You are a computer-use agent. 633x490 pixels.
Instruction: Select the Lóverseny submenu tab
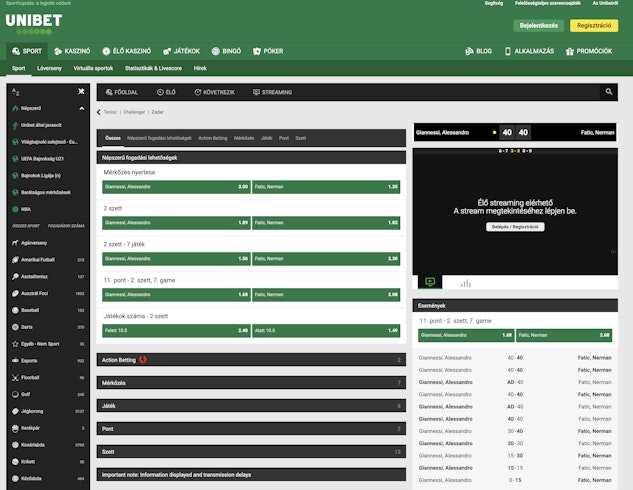pyautogui.click(x=49, y=68)
